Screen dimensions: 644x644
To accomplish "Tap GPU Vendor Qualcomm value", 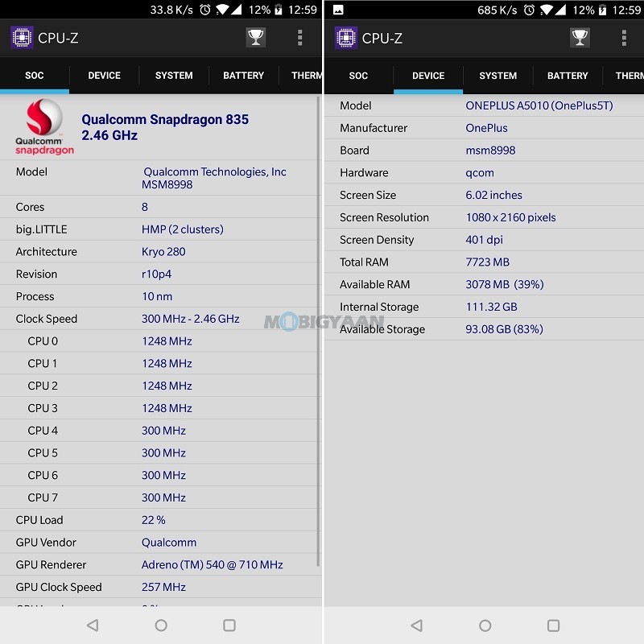I will point(169,542).
